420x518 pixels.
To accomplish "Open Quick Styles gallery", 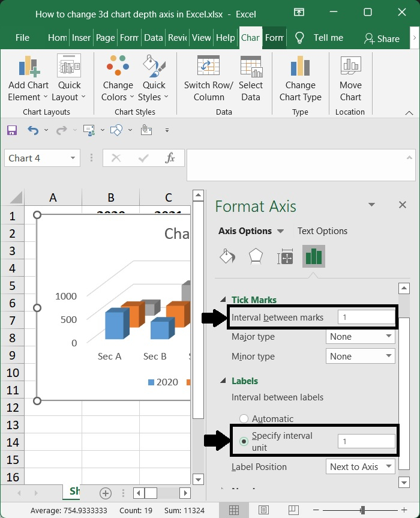I will [x=153, y=79].
